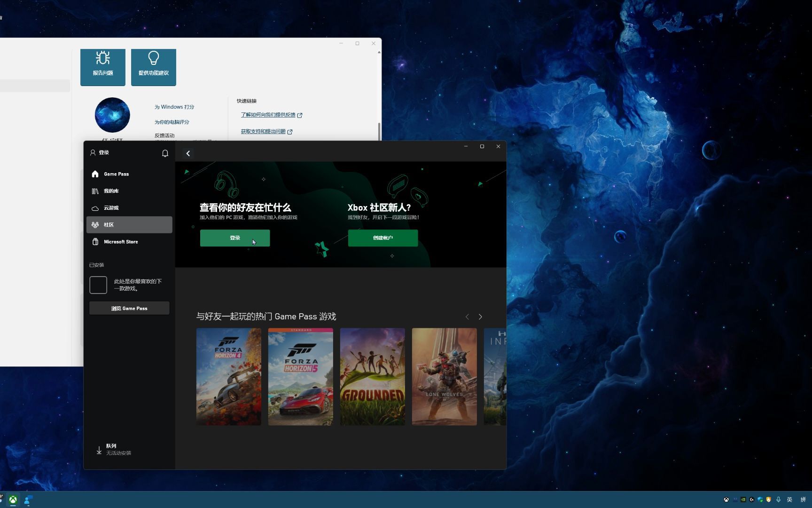Open Microsoft Store from sidebar
This screenshot has width=812, height=508.
click(129, 242)
